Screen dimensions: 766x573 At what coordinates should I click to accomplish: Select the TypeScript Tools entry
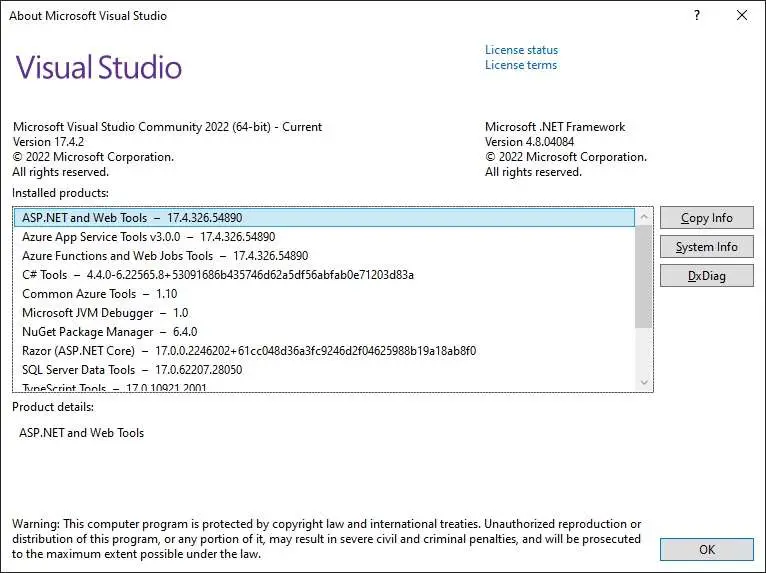point(324,387)
